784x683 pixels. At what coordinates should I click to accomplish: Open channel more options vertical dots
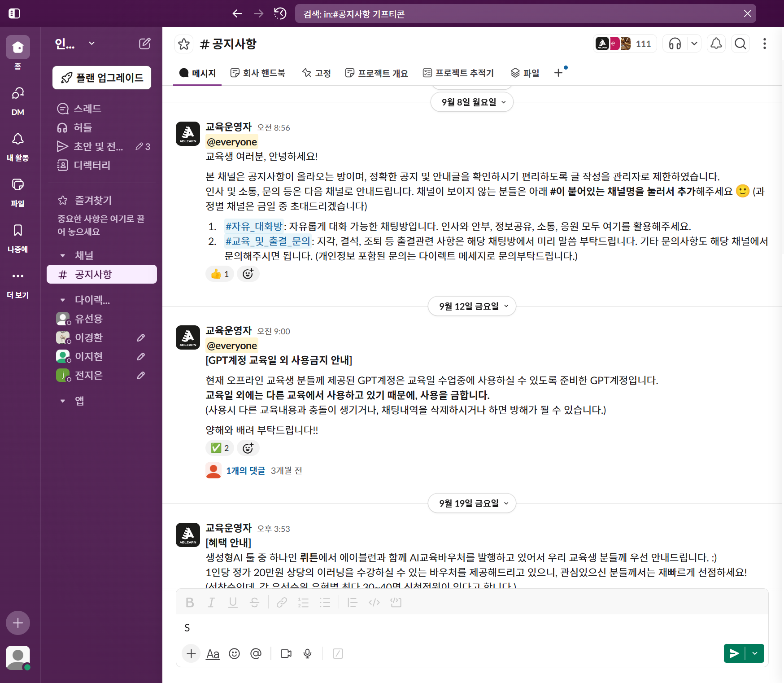coord(765,44)
